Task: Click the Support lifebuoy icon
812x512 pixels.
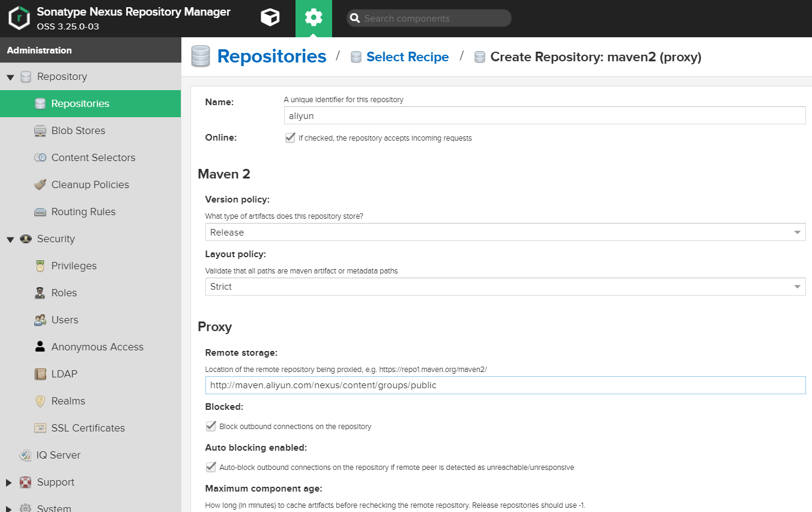Action: [26, 483]
